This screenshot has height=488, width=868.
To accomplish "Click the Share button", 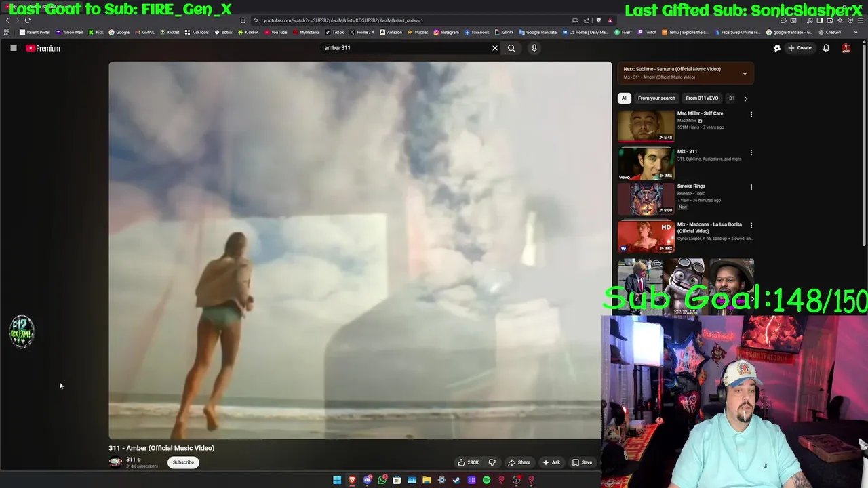I will (519, 462).
